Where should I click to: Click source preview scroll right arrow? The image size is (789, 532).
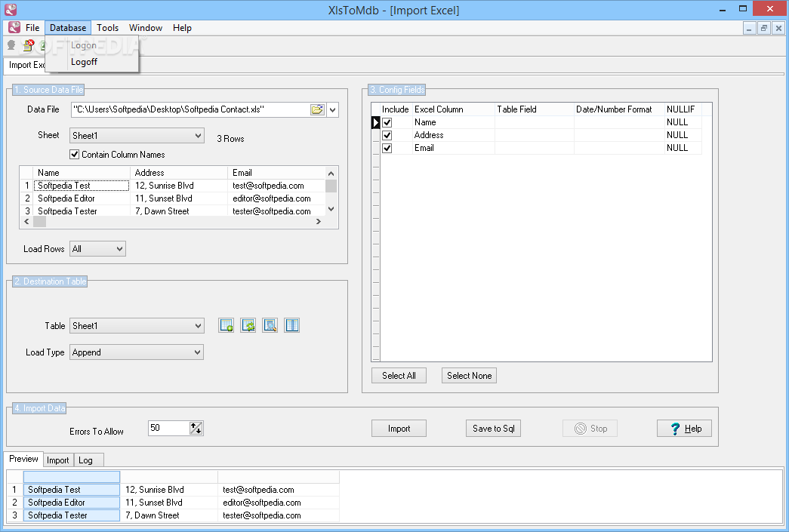[x=319, y=222]
